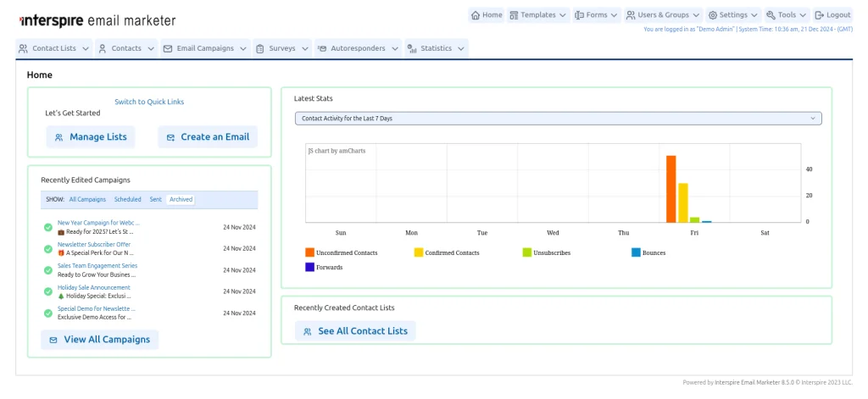Expand the Templates menu chevron

[x=563, y=15]
